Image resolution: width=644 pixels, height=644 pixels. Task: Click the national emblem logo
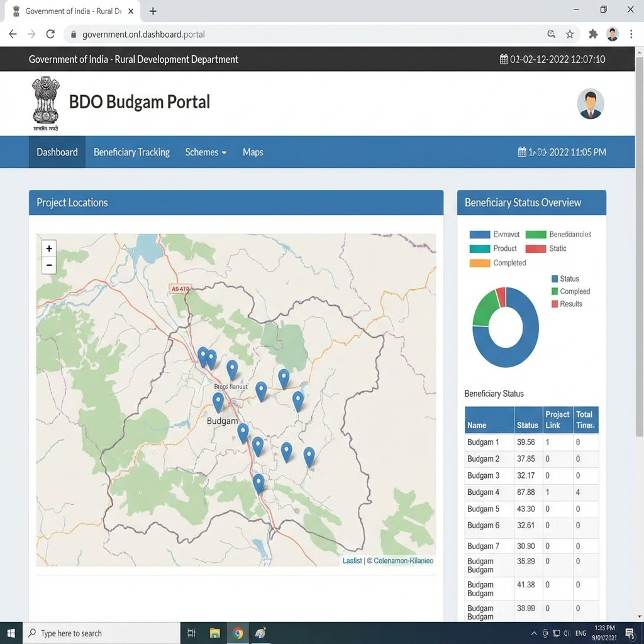coord(45,102)
